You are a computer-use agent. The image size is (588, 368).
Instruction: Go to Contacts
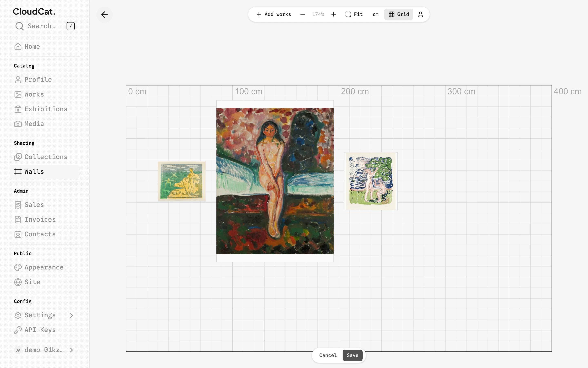pyautogui.click(x=45, y=234)
